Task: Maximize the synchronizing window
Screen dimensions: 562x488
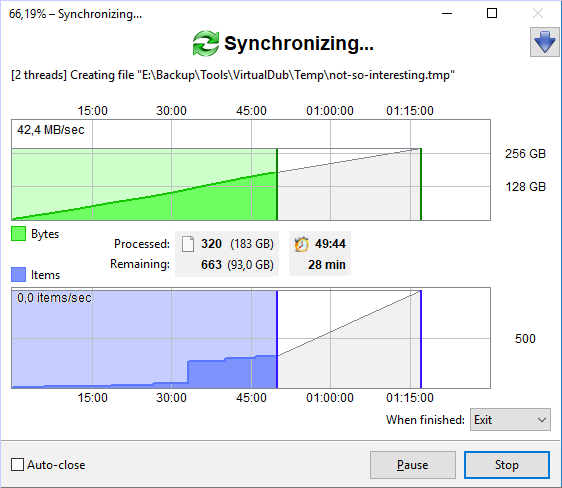Action: click(x=492, y=13)
